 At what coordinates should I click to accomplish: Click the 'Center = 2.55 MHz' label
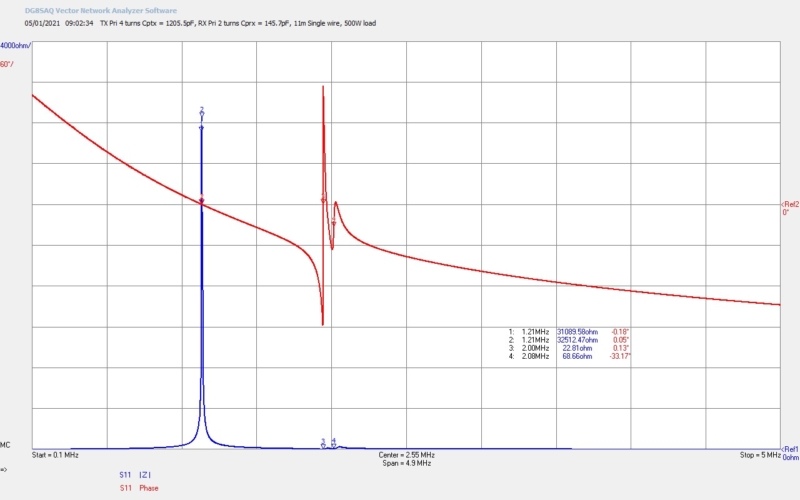click(407, 455)
